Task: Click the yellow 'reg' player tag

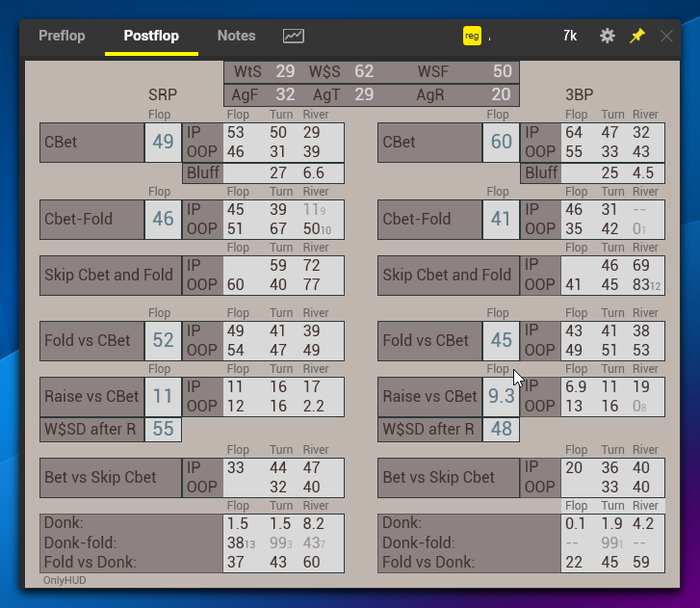Action: (472, 36)
